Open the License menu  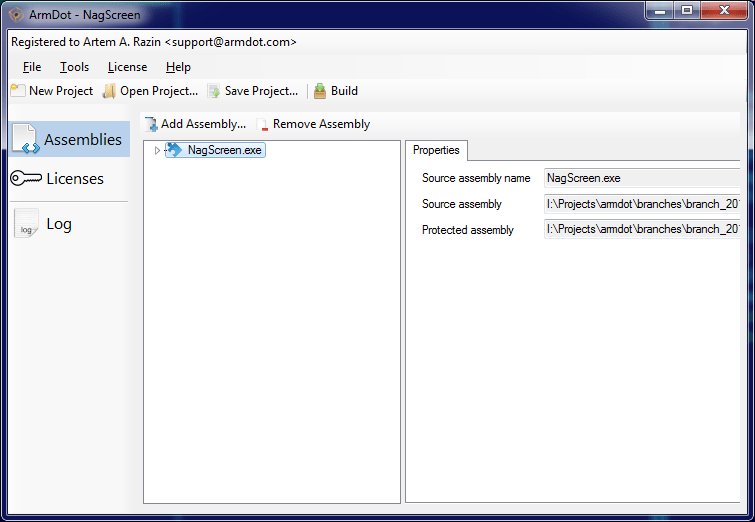pyautogui.click(x=127, y=67)
